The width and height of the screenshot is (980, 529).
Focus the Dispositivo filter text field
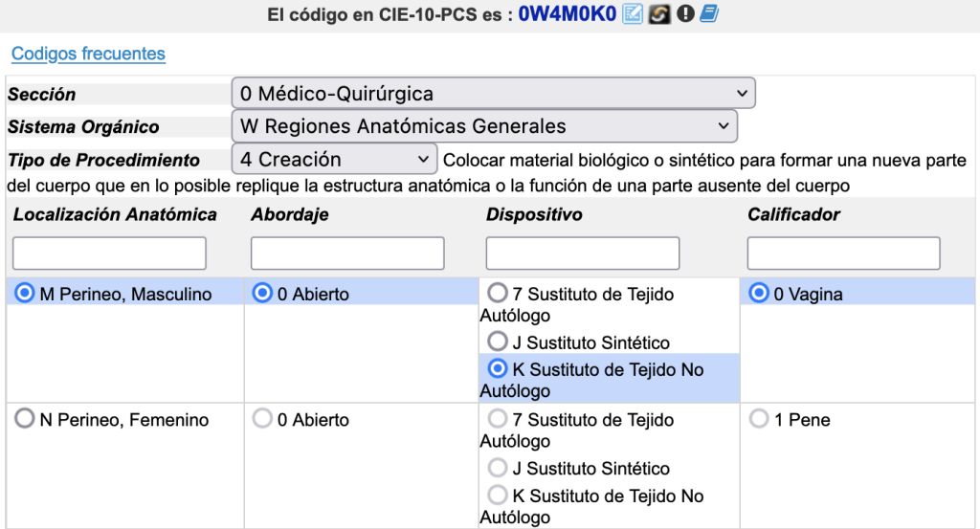(x=583, y=253)
